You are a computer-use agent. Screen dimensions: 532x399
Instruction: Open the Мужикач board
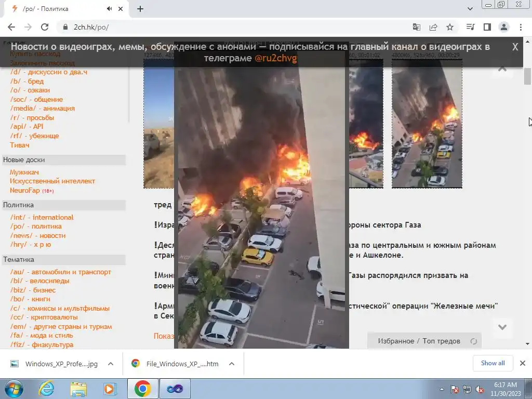(x=24, y=172)
